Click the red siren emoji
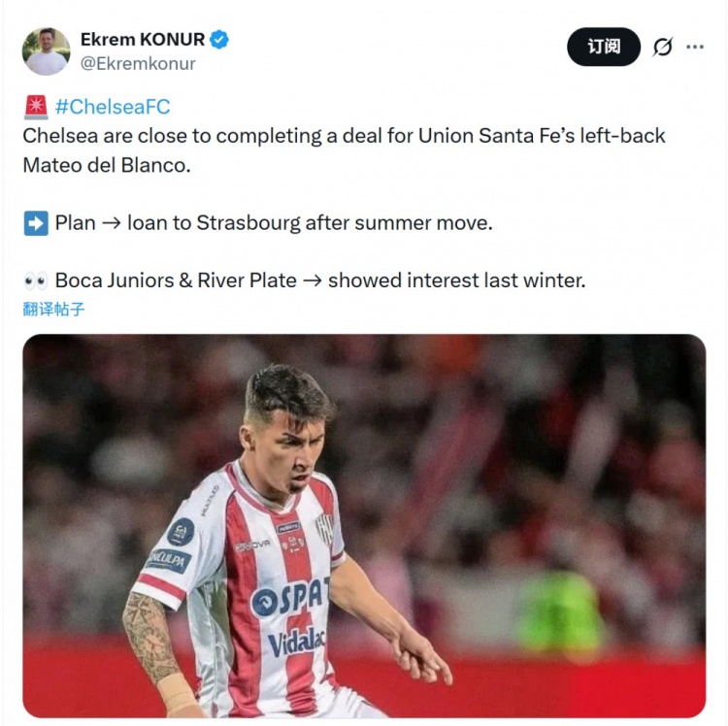 [36, 107]
